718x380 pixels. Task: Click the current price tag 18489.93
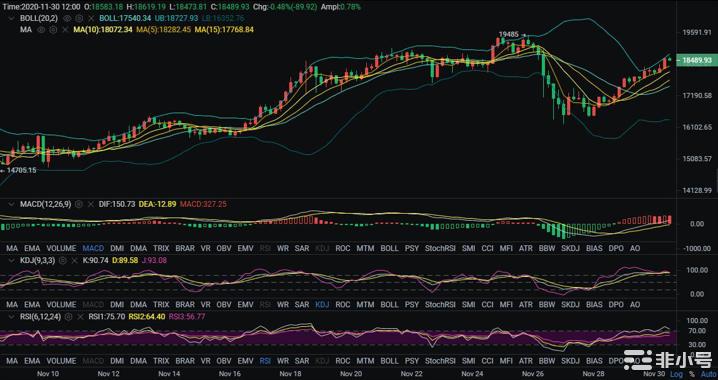pyautogui.click(x=697, y=60)
